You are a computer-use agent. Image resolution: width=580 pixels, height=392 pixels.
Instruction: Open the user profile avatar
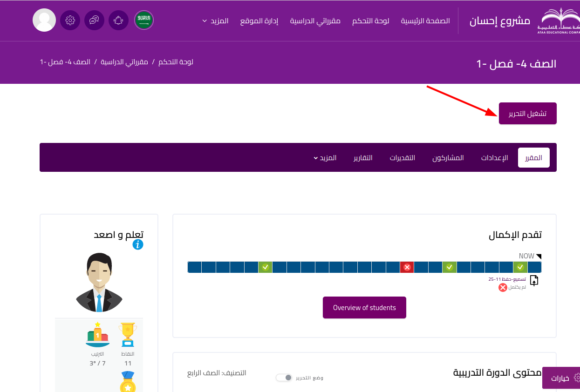pyautogui.click(x=44, y=20)
